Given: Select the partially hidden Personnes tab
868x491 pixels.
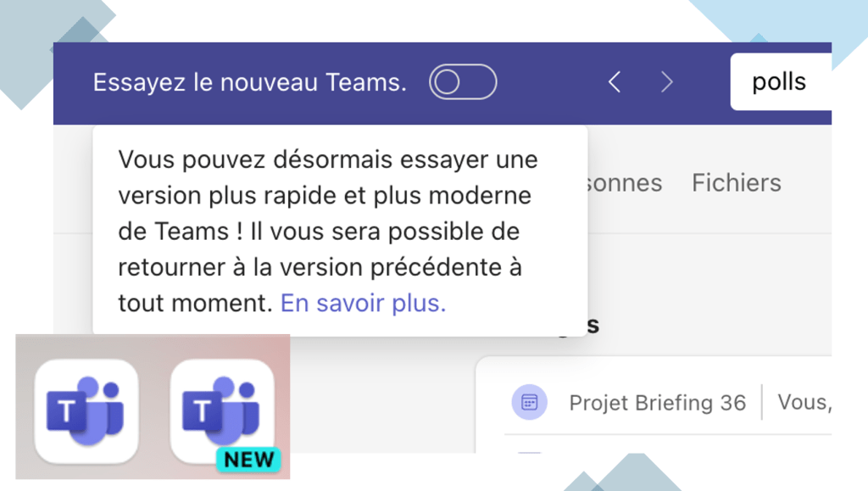Looking at the screenshot, I should 625,182.
